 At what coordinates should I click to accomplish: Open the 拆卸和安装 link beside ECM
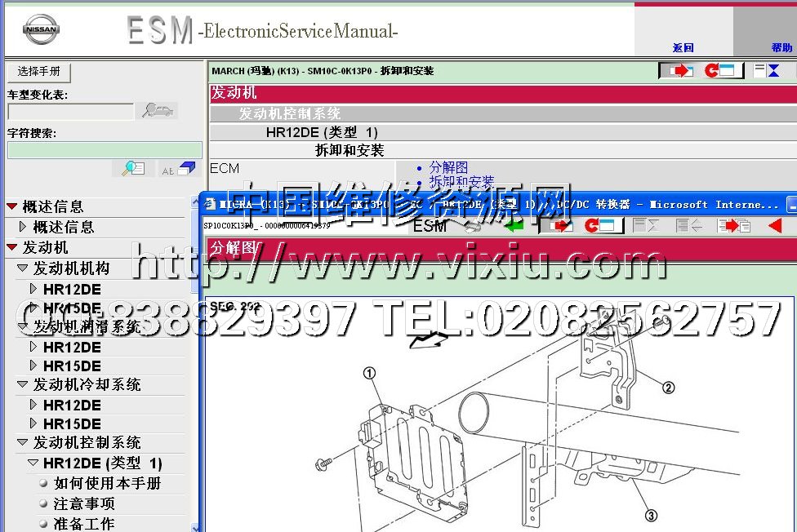461,181
